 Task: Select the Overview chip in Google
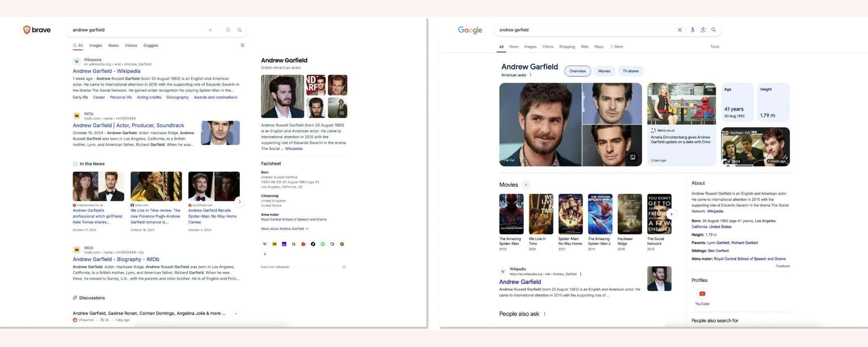[578, 71]
